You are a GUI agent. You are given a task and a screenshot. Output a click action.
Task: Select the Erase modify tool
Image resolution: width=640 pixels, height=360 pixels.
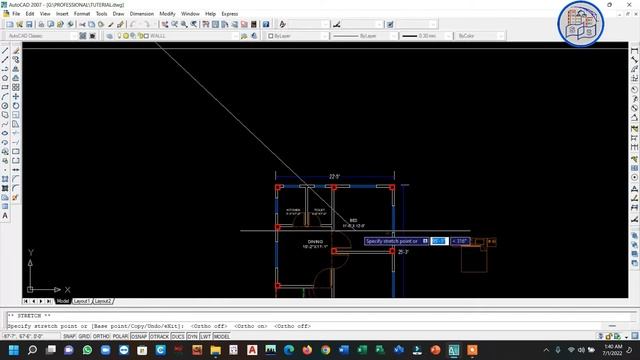point(16,51)
